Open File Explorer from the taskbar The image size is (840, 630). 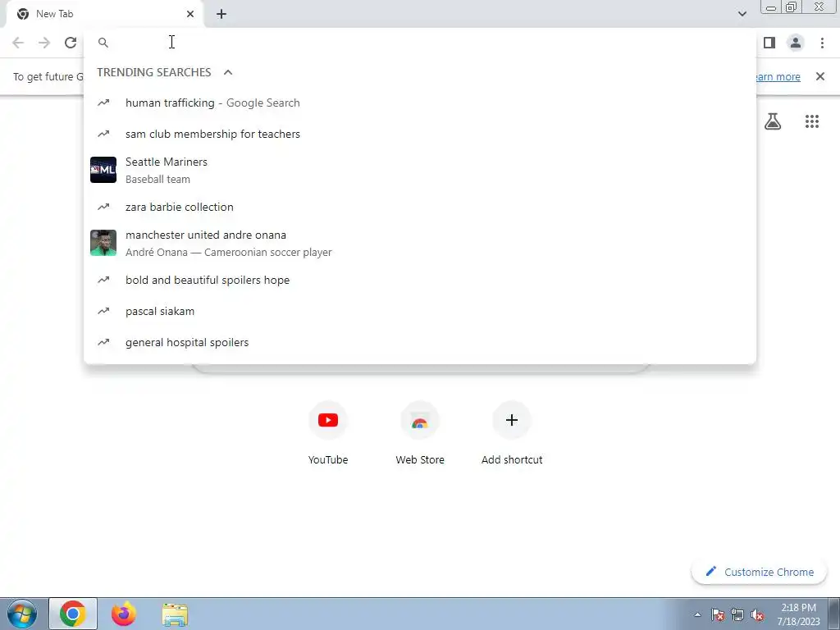click(x=175, y=614)
